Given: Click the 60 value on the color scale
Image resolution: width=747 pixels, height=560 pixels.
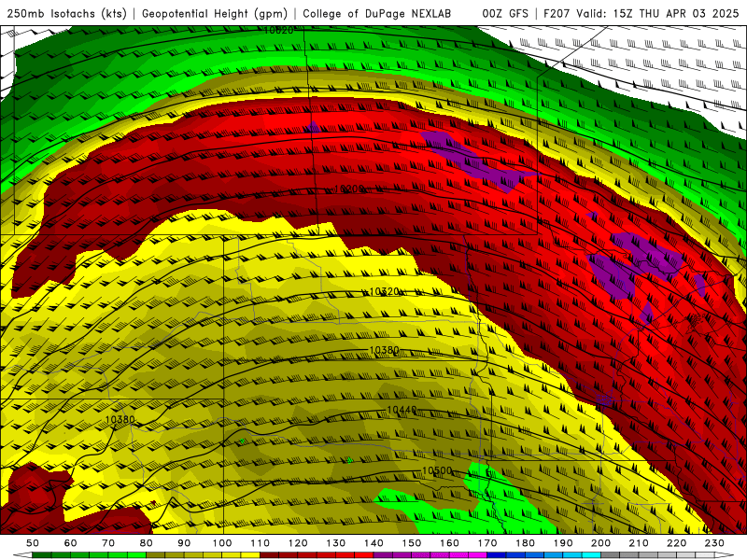Looking at the screenshot, I should tap(71, 543).
